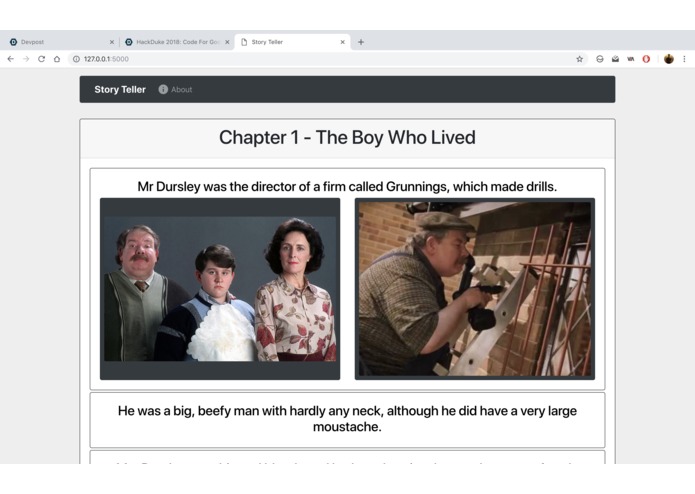Screen dimensions: 695x494
Task: Bookmark this page with the star icon
Action: point(579,59)
